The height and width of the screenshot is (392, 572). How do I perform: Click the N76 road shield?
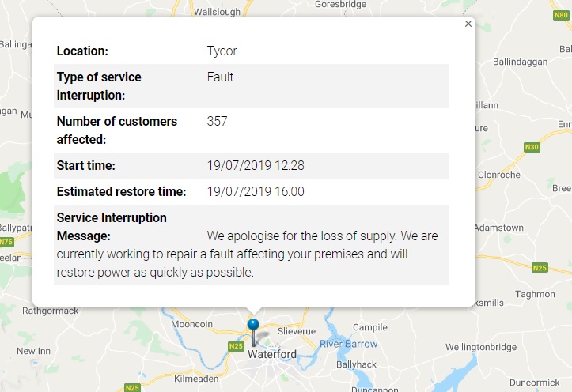[x=6, y=242]
